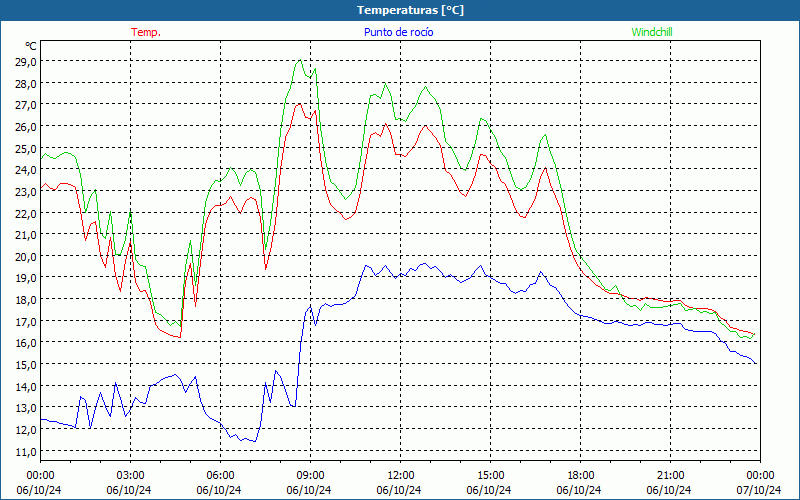This screenshot has height=500, width=800.
Task: Click the blue dew point minimum before 09:00
Action: click(254, 441)
